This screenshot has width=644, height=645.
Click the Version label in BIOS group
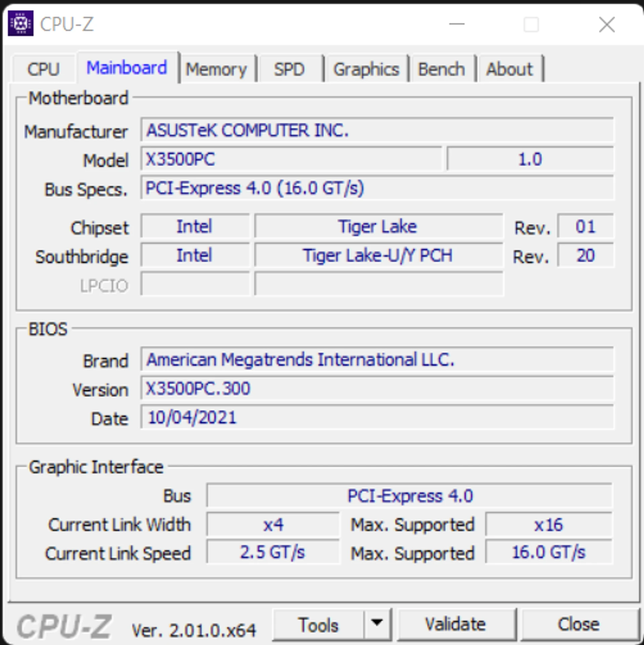100,390
